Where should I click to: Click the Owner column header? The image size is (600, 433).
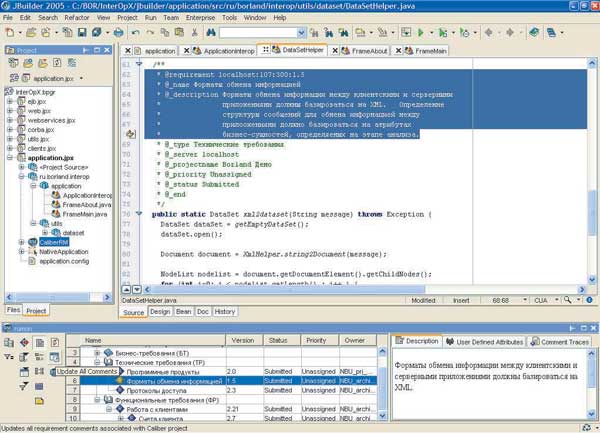(358, 340)
